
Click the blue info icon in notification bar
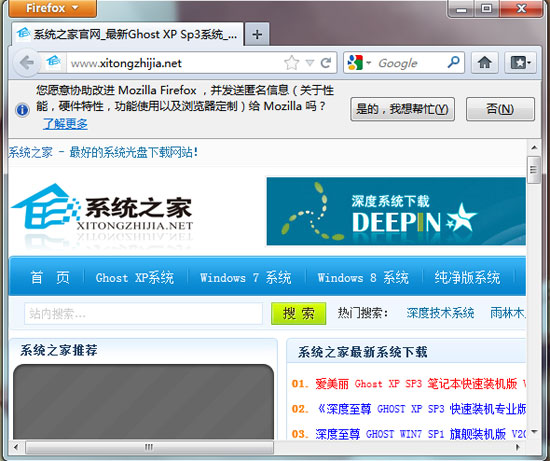[22, 110]
